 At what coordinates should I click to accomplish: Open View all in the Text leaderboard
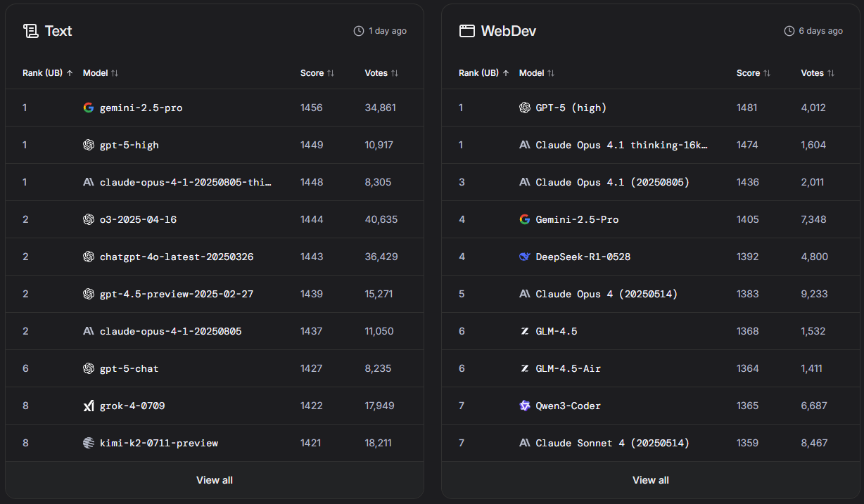(215, 480)
